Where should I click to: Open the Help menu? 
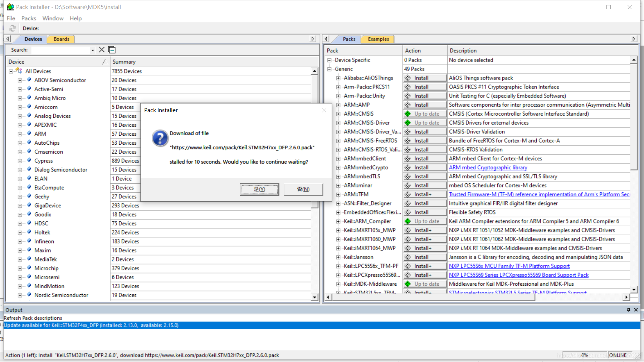click(75, 18)
